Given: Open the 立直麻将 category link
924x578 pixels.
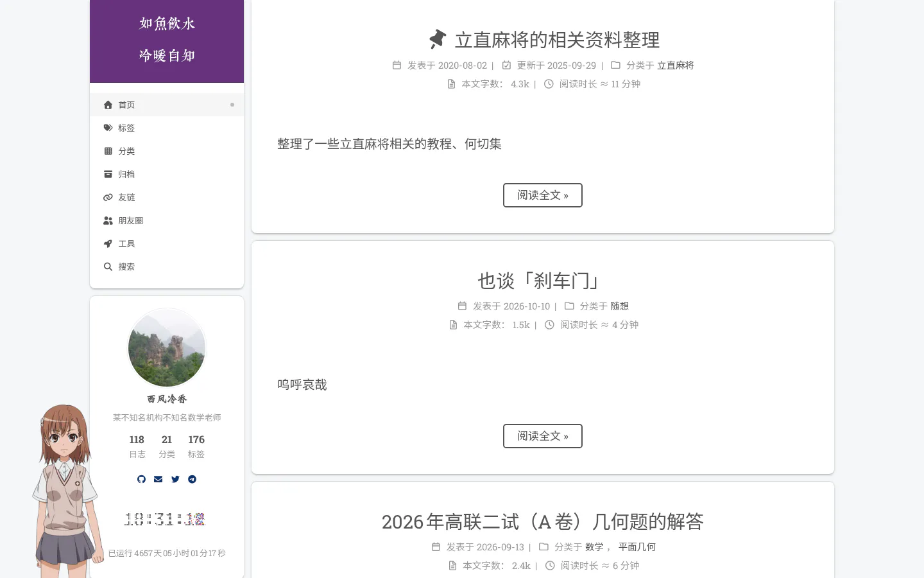Looking at the screenshot, I should [x=676, y=66].
